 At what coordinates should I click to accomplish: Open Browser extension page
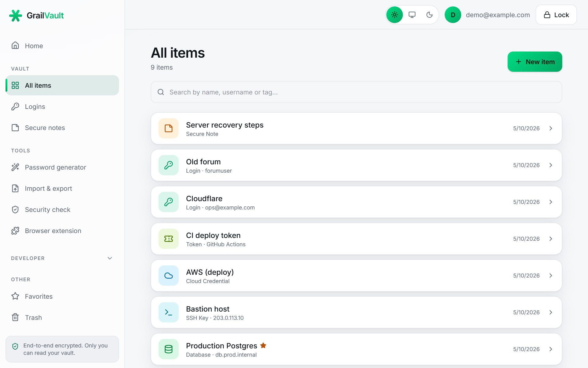tap(62, 231)
